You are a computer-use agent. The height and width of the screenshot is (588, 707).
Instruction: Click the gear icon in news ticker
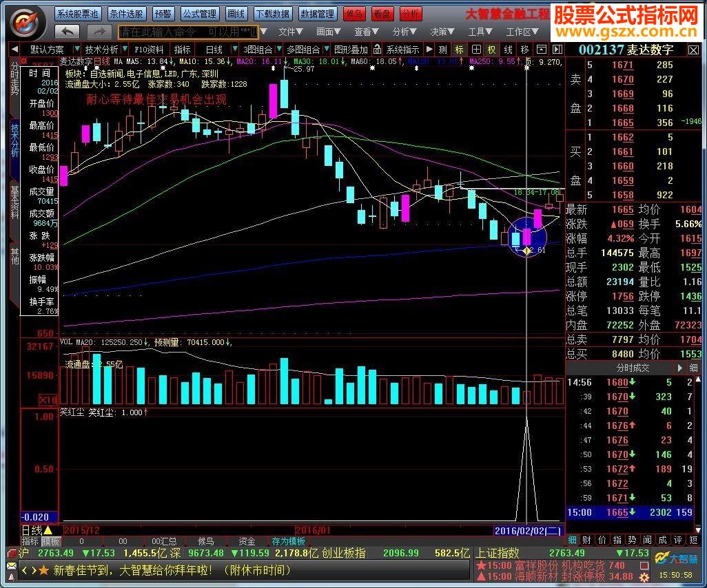(644, 577)
